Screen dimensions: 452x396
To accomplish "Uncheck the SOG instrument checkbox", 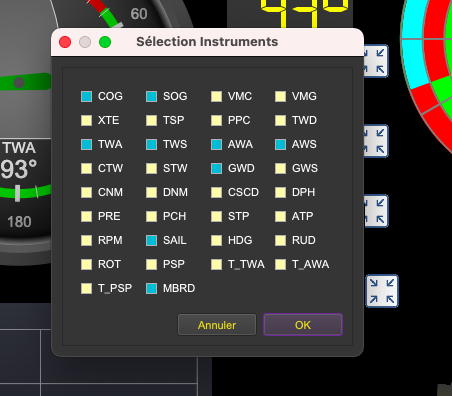I will click(x=152, y=96).
